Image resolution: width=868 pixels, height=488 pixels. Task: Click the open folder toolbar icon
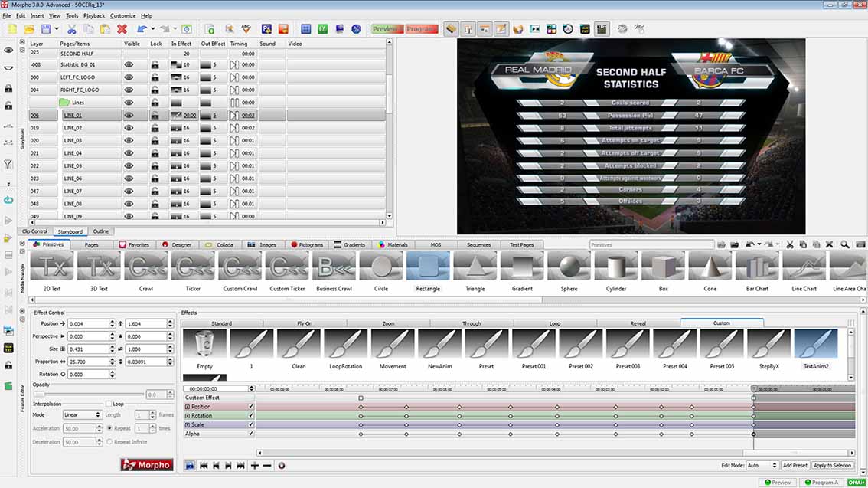(29, 29)
